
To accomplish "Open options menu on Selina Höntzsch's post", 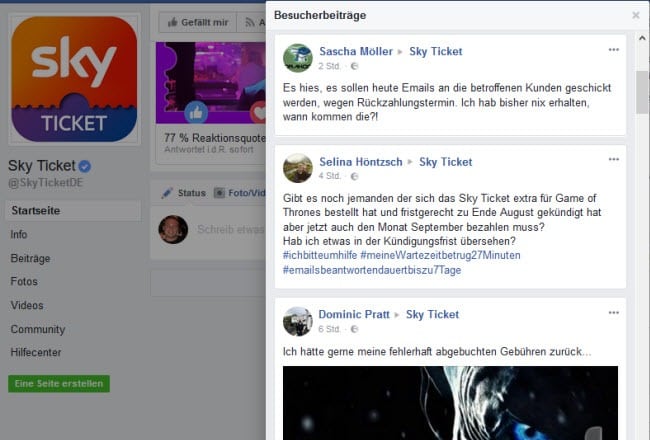I will 614,160.
